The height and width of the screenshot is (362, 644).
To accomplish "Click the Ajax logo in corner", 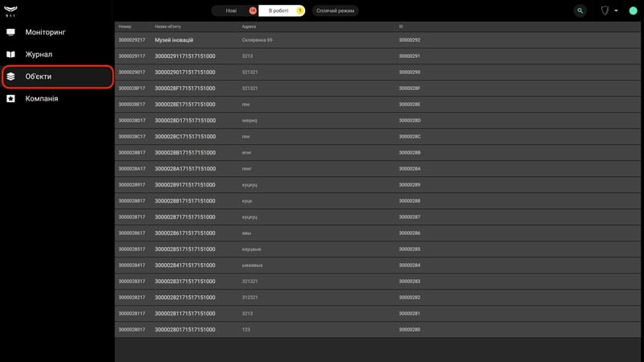I will [10, 10].
